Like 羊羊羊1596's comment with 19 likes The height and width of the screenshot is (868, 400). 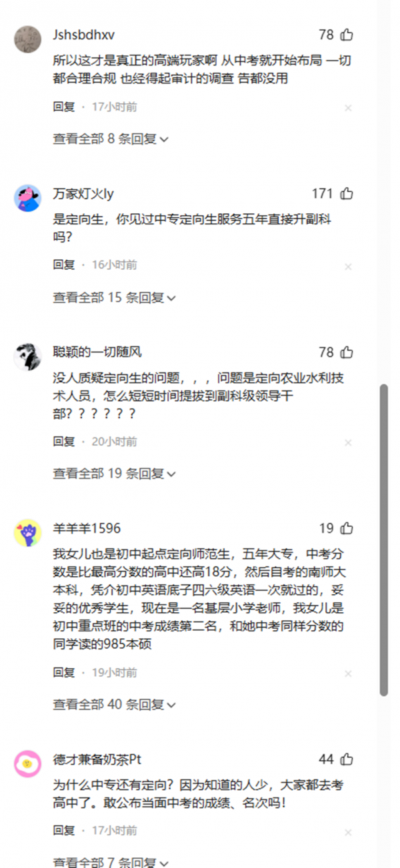[x=347, y=528]
